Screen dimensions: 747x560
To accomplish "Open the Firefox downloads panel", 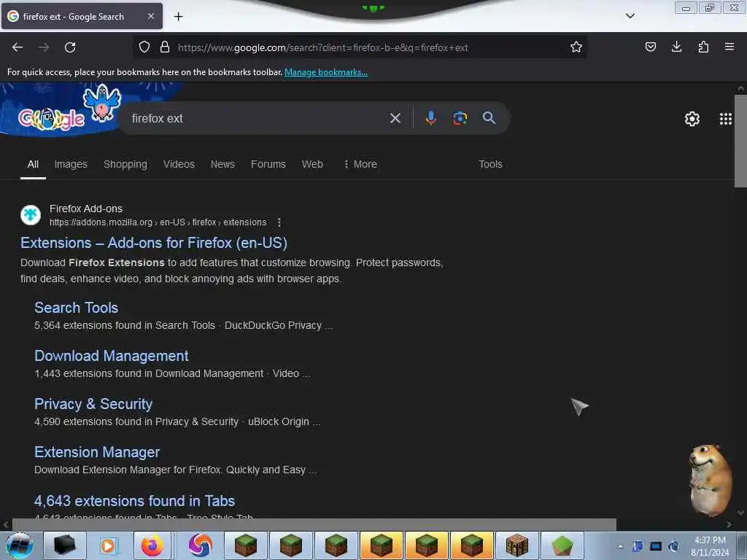I will tap(676, 47).
